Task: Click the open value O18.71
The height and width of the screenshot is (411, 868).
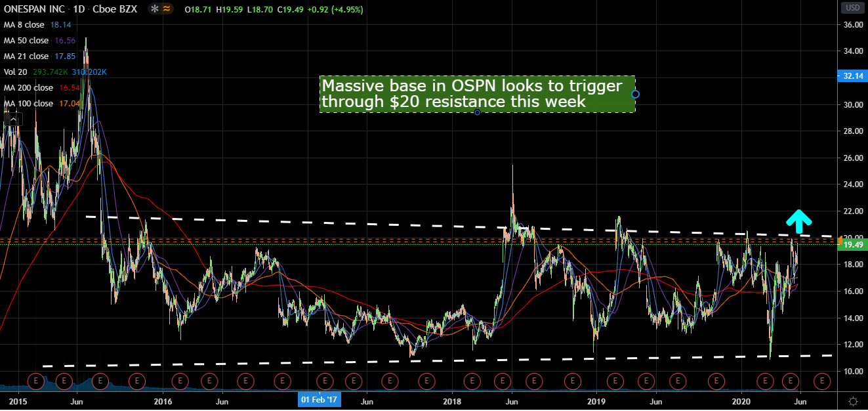Action: click(x=198, y=9)
